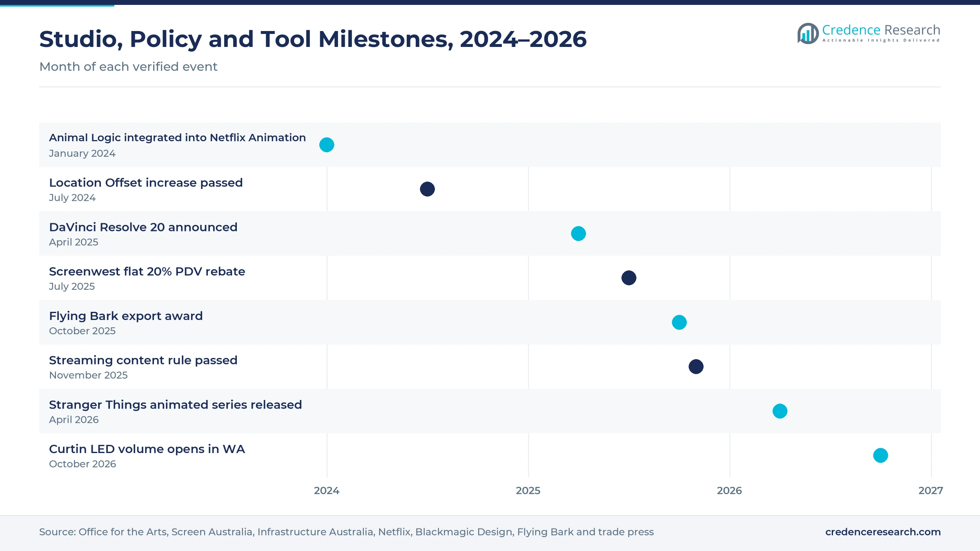Click the Credence Research logo icon
Viewport: 980px width, 551px height.
(x=808, y=33)
